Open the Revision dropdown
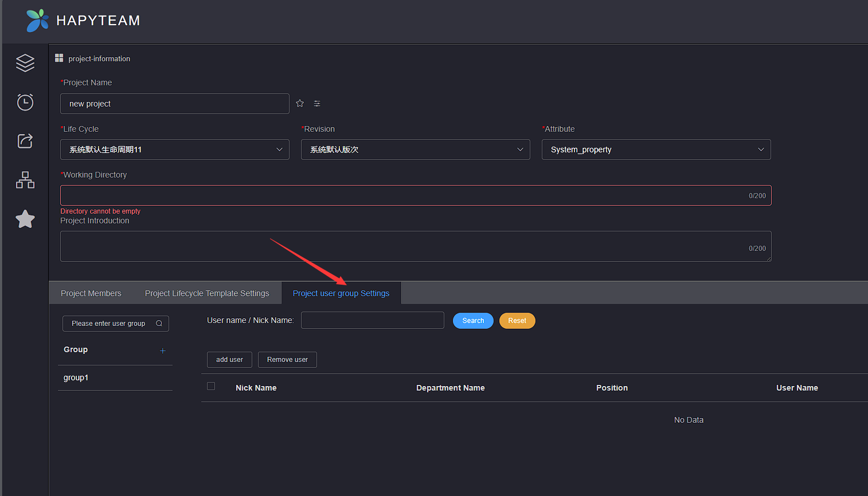868x496 pixels. pos(416,149)
